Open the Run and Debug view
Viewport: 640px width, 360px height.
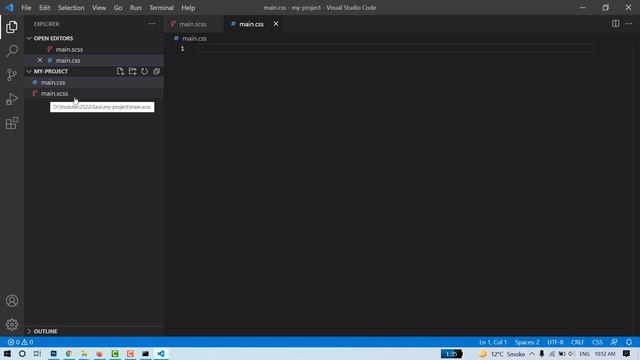12,99
